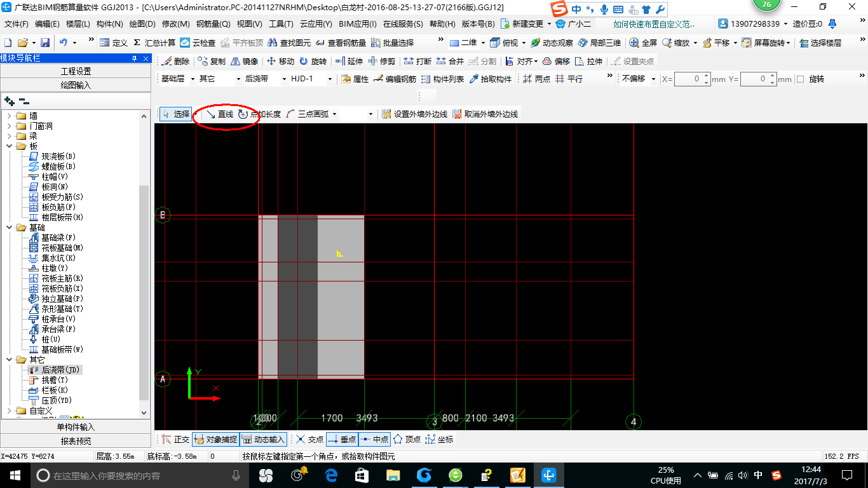
Task: Click 拾取构件 pick component eyedropper
Action: pyautogui.click(x=490, y=79)
